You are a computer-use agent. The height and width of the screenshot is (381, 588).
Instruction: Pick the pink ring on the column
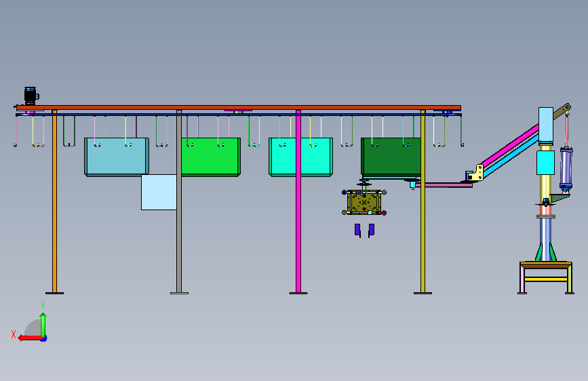coord(546,210)
